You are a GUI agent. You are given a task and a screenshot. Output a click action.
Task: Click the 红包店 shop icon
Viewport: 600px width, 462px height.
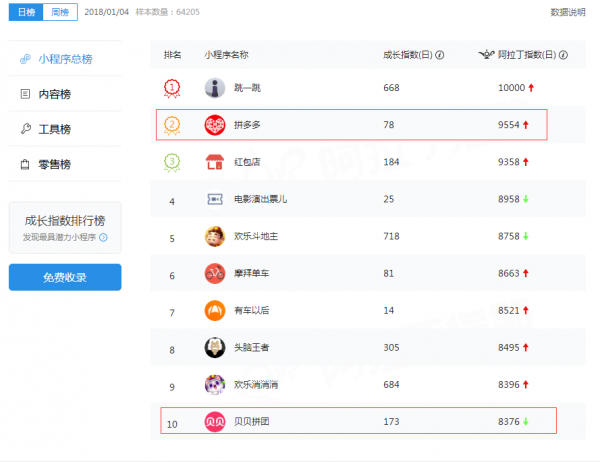coord(215,162)
